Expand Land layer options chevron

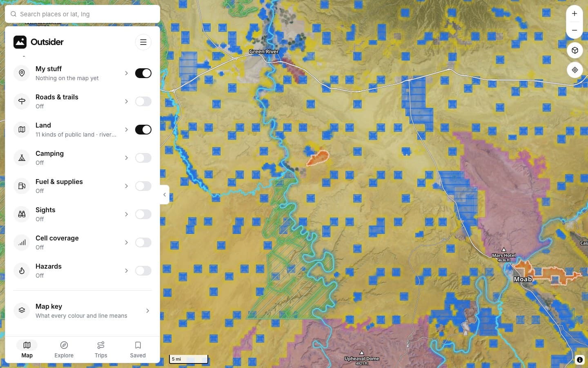coord(127,130)
